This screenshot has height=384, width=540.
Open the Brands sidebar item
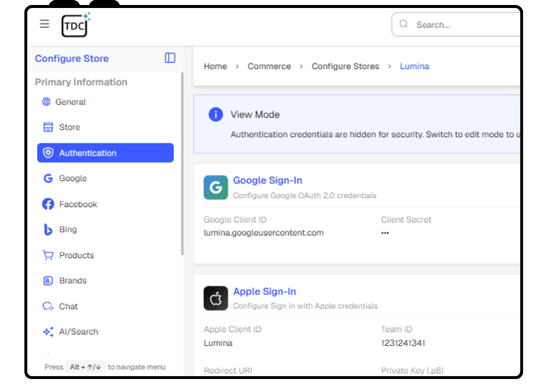[105, 281]
